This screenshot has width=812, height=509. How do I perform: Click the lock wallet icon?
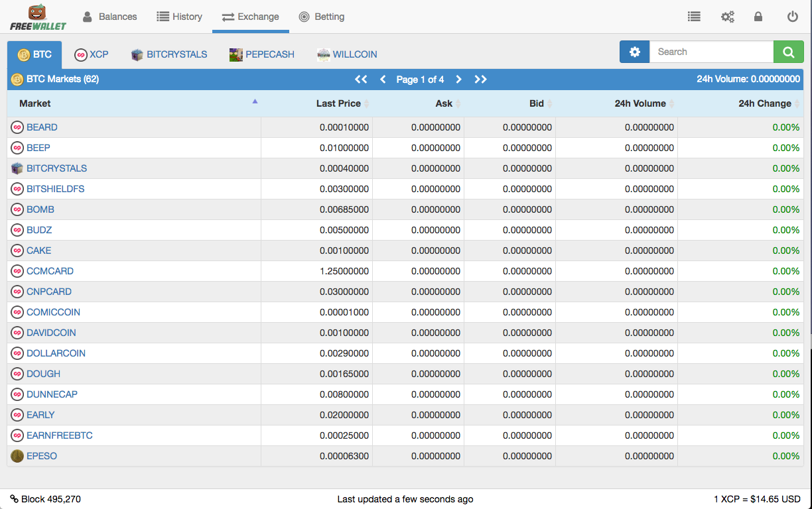(758, 17)
